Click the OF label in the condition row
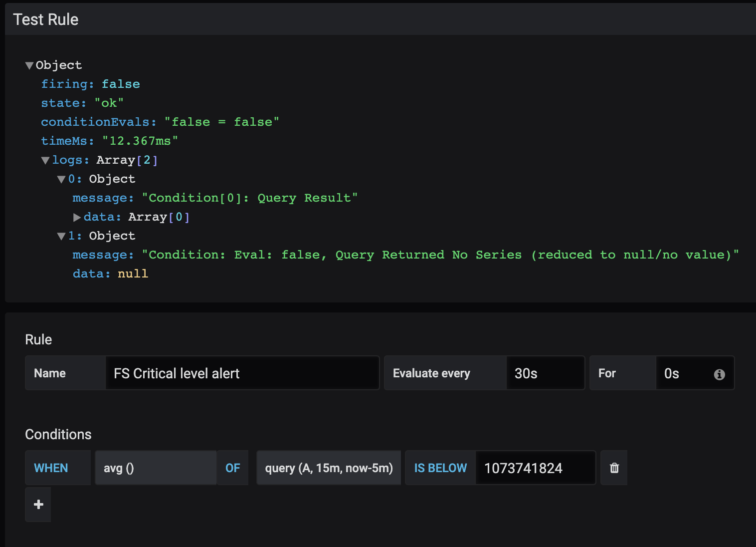 click(x=232, y=468)
